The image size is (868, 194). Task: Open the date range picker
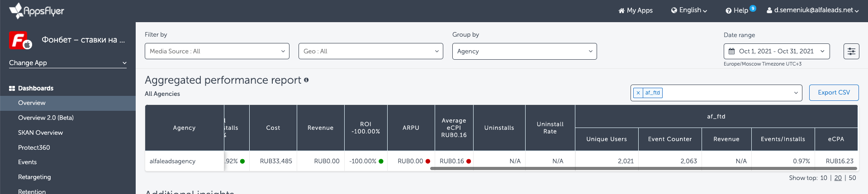click(x=777, y=51)
